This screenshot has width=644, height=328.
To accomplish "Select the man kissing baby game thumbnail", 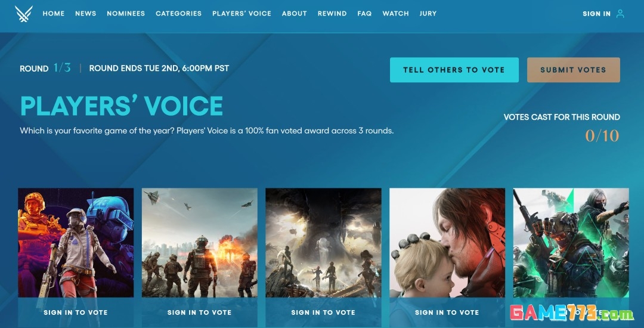I will point(447,243).
